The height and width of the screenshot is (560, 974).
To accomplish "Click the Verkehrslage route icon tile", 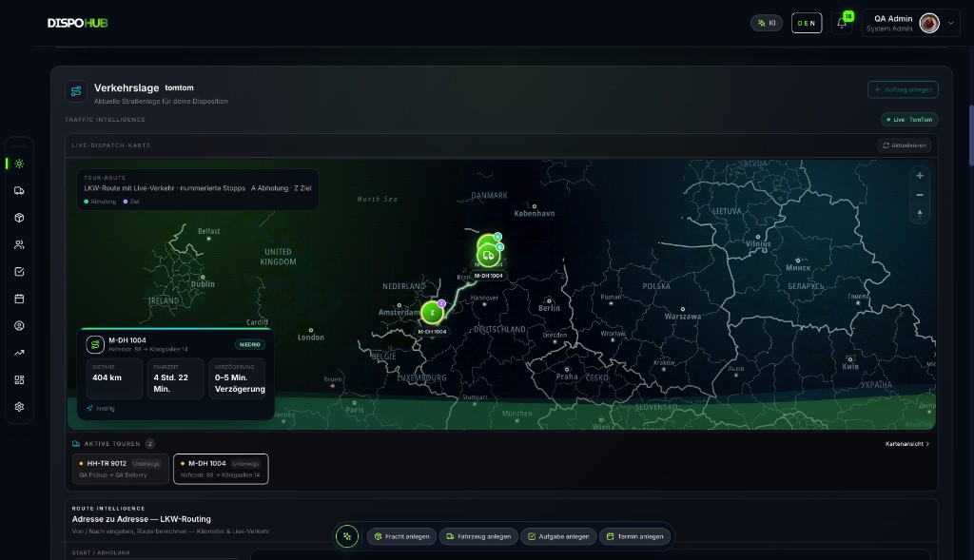I will point(76,91).
